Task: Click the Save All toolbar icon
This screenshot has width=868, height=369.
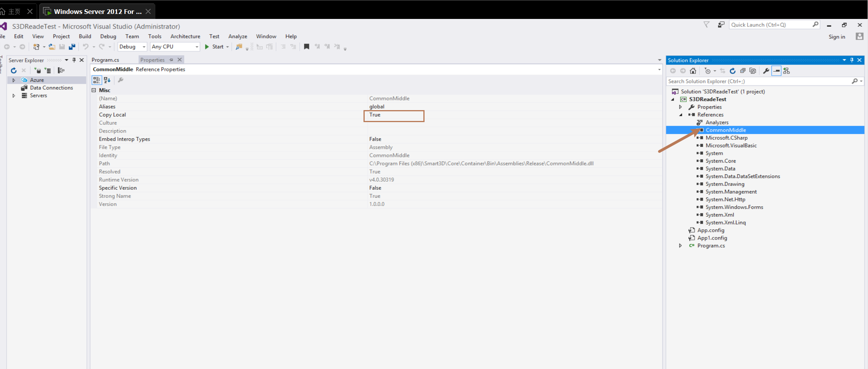Action: [x=72, y=47]
